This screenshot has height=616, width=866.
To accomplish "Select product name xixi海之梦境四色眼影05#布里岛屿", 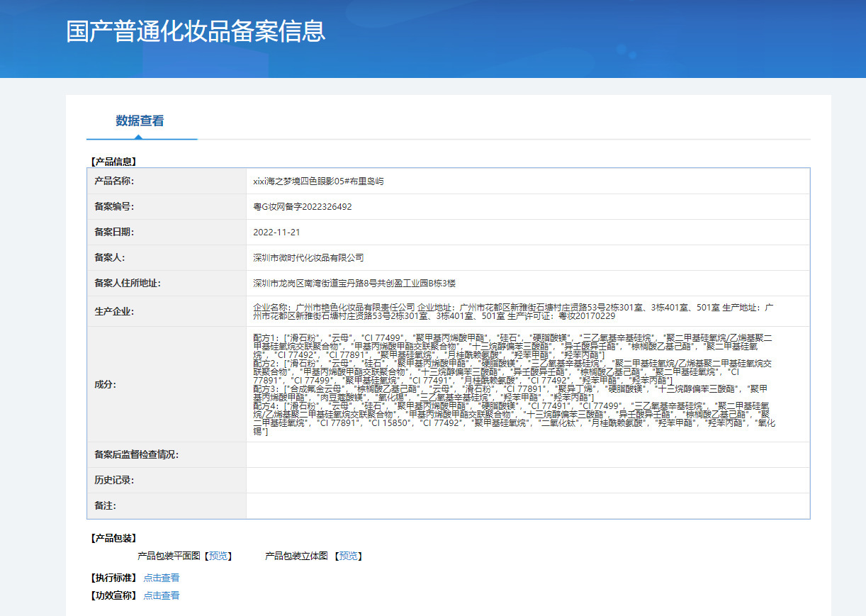I will (x=319, y=181).
